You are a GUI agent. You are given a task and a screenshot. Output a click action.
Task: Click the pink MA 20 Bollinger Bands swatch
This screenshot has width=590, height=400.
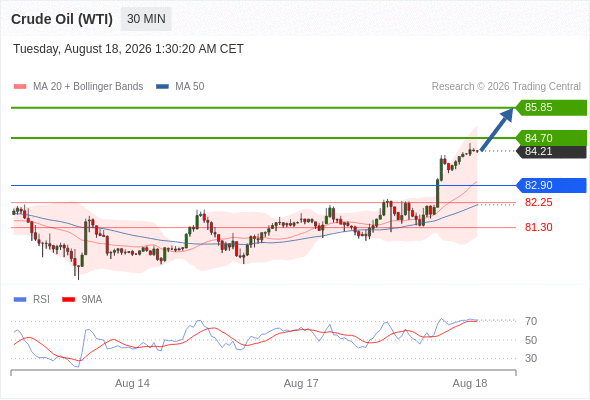[x=20, y=87]
